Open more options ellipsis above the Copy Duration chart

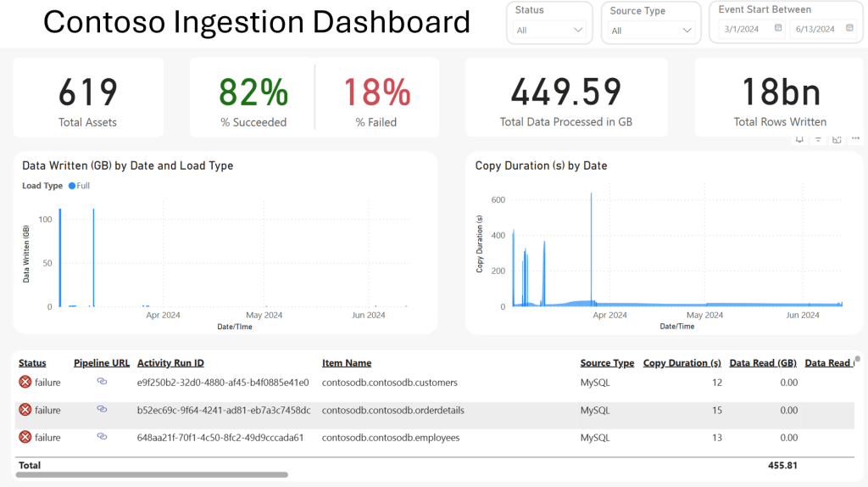[x=856, y=138]
